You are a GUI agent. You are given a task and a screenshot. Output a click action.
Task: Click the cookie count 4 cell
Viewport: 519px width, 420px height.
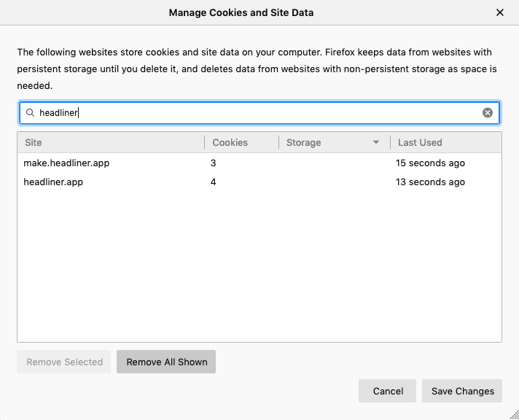(213, 182)
